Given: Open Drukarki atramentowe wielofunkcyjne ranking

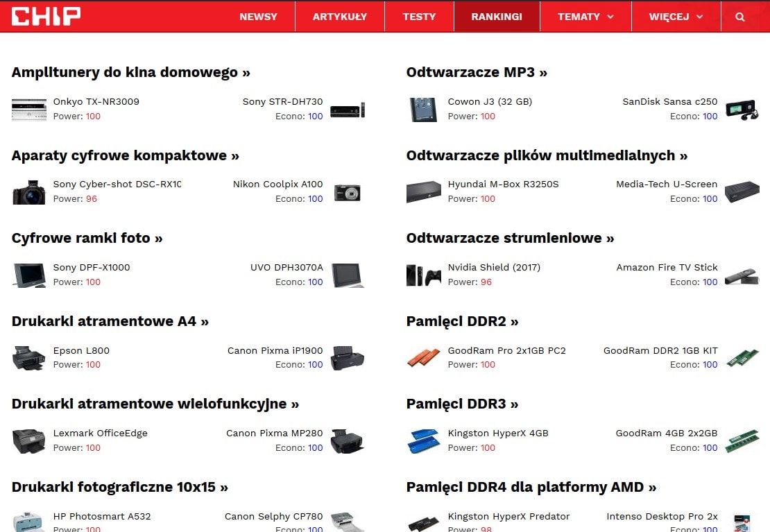Looking at the screenshot, I should [x=155, y=404].
